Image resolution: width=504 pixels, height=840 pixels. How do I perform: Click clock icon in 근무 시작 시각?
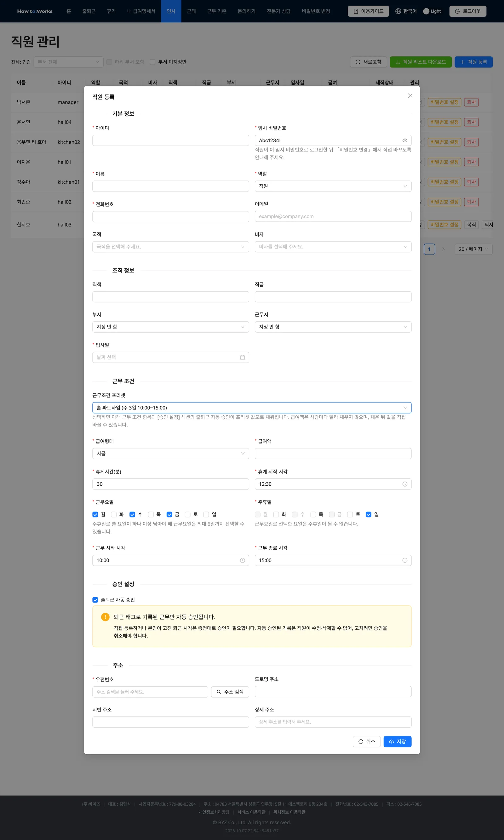pos(243,560)
